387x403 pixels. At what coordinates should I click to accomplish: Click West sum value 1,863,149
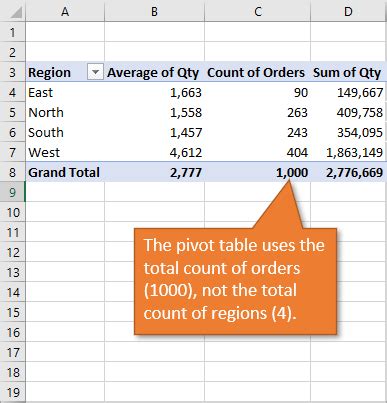click(348, 152)
